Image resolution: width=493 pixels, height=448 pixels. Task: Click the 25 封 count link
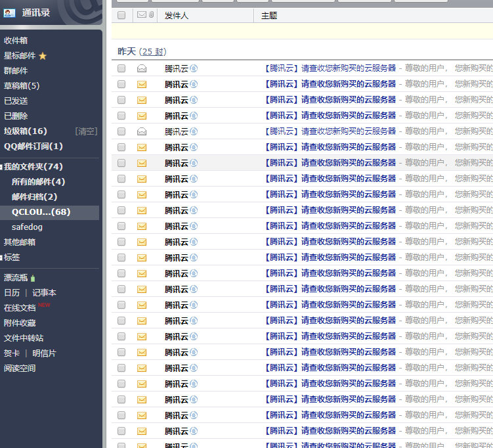tap(154, 51)
